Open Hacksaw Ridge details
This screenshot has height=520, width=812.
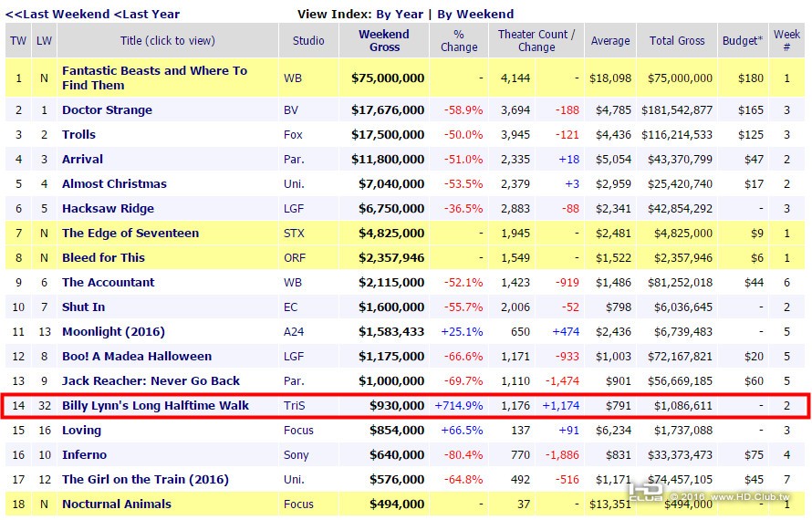tap(108, 209)
